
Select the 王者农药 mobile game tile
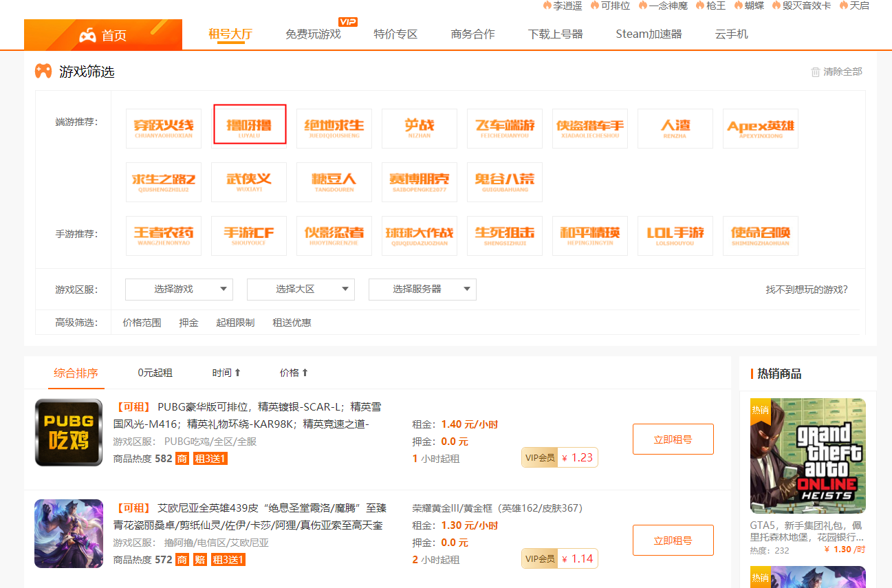pos(164,235)
